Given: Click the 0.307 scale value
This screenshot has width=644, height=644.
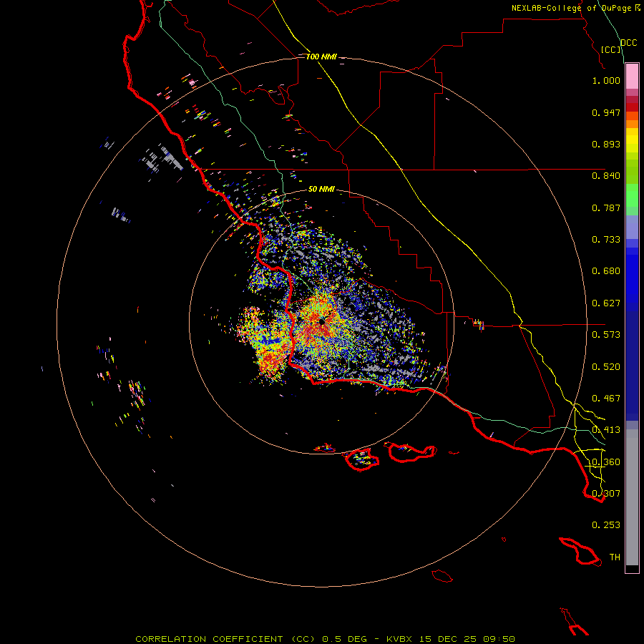Looking at the screenshot, I should coord(606,494).
